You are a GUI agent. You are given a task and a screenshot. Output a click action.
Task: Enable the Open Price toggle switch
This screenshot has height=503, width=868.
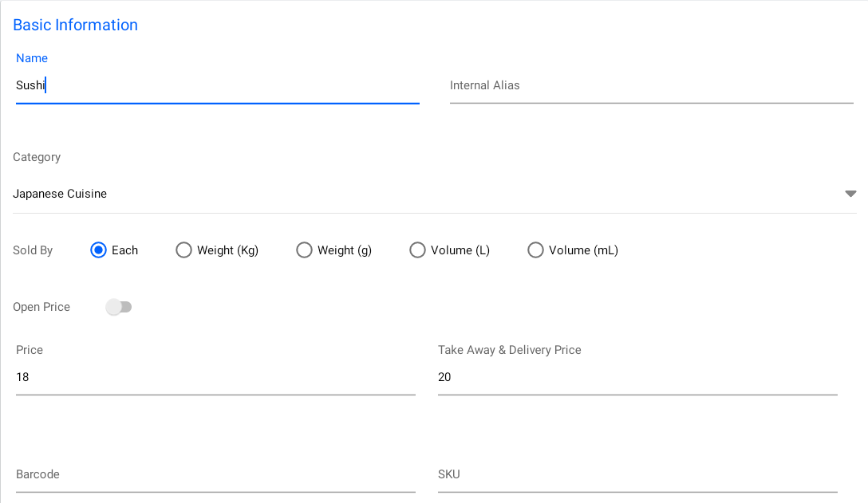119,307
